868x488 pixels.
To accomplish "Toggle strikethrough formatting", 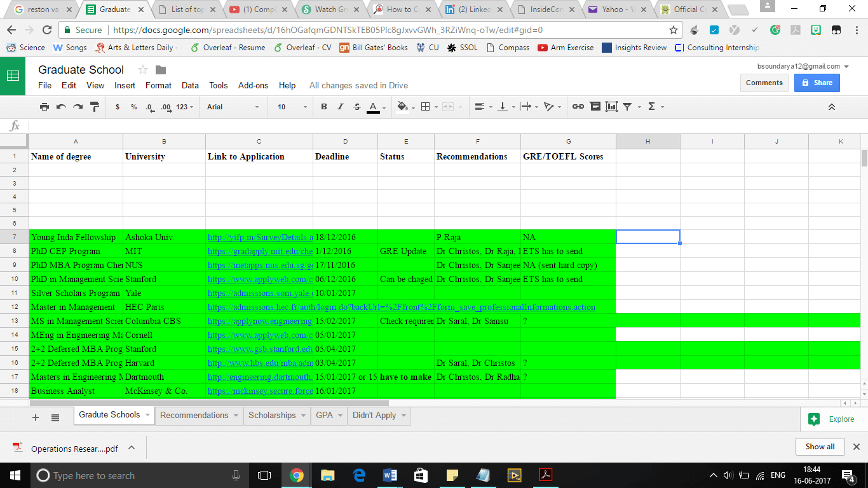I will pos(357,107).
